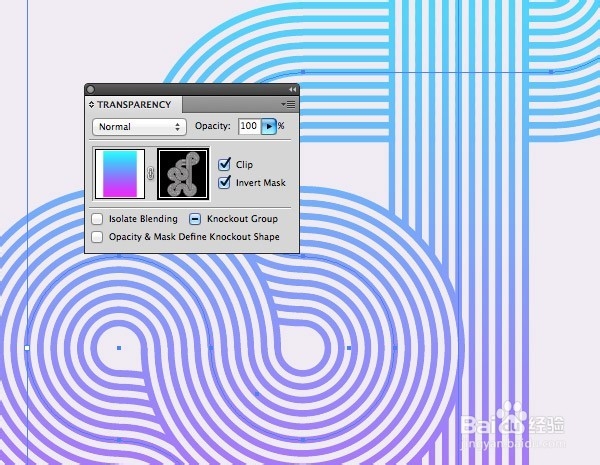The width and height of the screenshot is (600, 465).
Task: Close the Transparency panel with the round button
Action: tap(90, 90)
